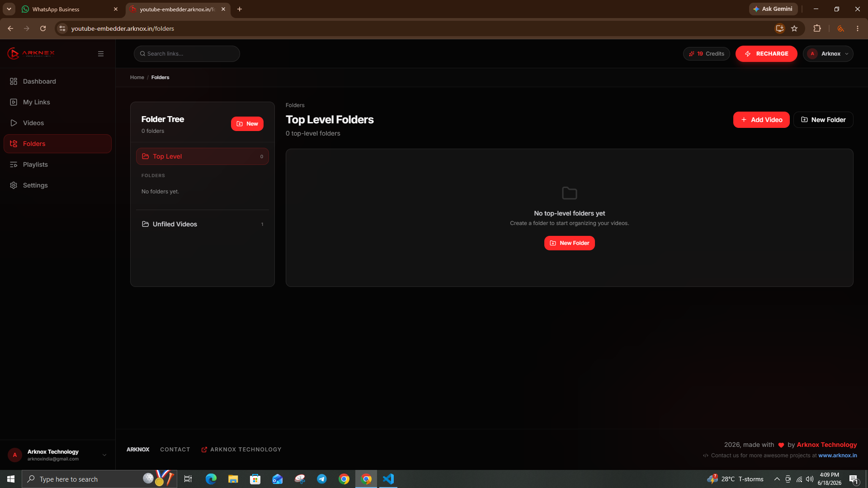
Task: Open Microsoft Store from taskbar
Action: coord(255,479)
